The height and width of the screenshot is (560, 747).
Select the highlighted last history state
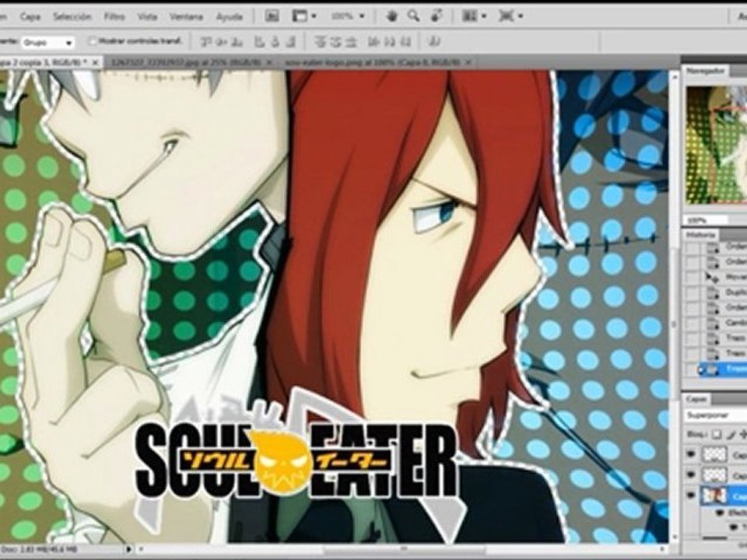(724, 369)
